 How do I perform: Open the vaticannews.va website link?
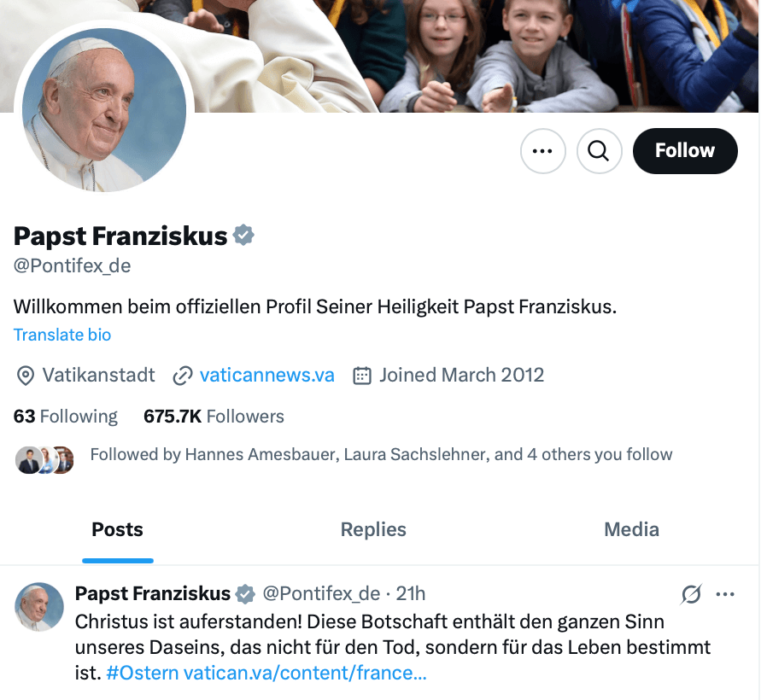coord(266,375)
